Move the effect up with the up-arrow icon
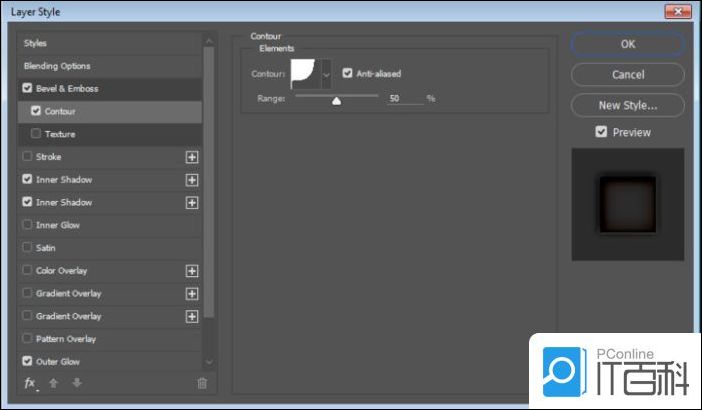The image size is (702, 410). 53,383
